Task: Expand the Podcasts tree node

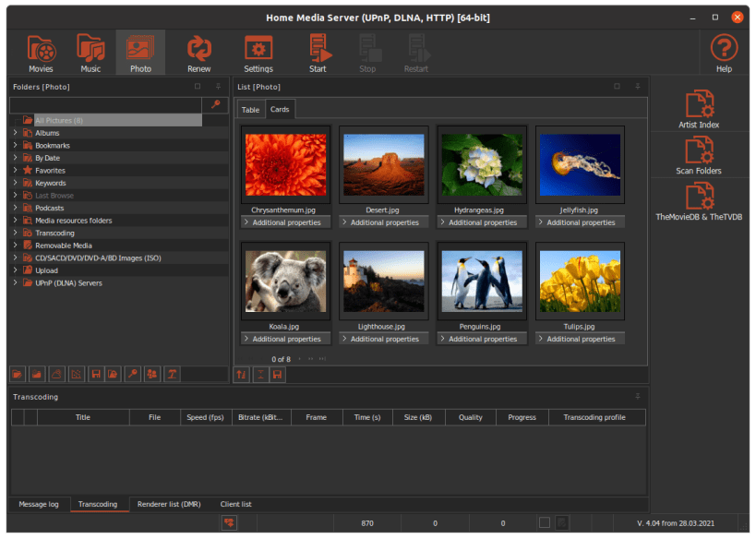Action: pos(15,208)
